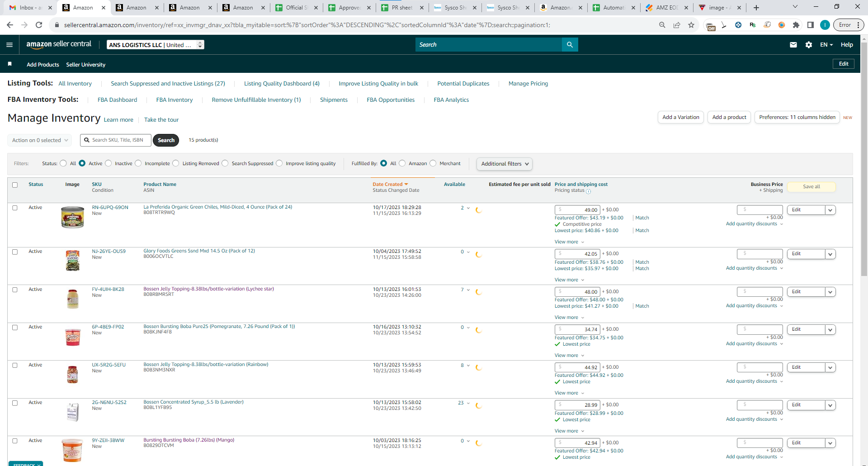Select the Incomplete status filter

[138, 163]
